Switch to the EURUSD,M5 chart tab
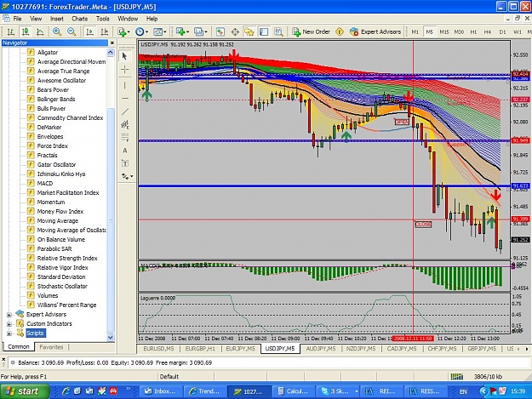The height and width of the screenshot is (399, 532). (158, 349)
